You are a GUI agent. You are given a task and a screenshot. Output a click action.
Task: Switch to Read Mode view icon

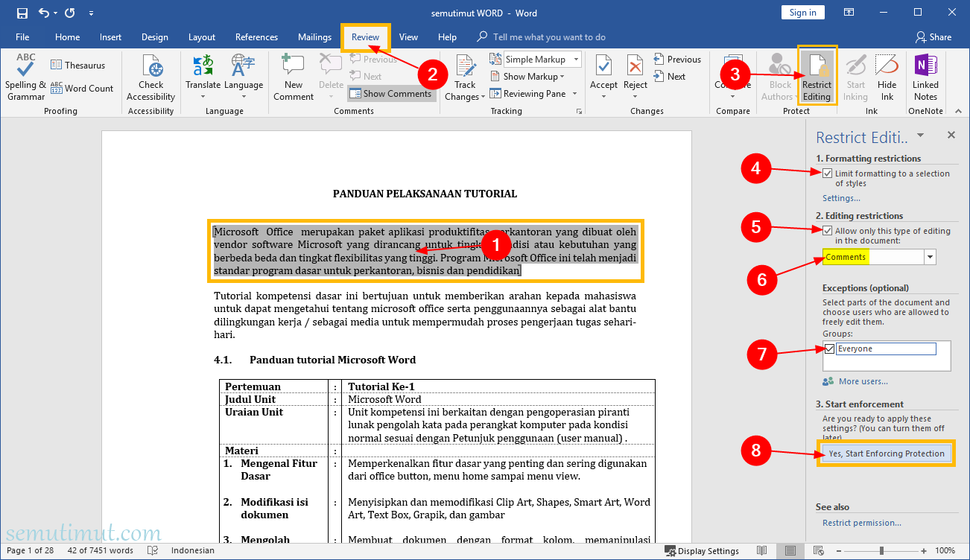(x=761, y=551)
